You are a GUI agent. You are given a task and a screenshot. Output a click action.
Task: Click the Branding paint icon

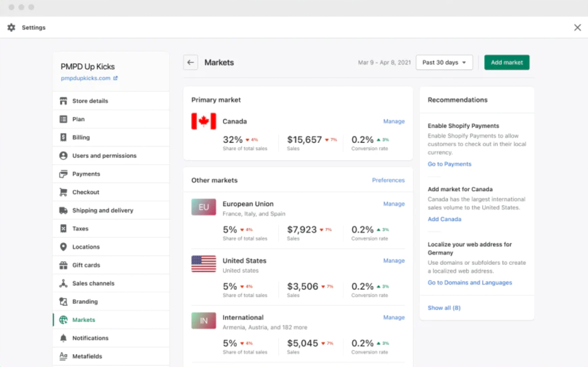coord(63,301)
